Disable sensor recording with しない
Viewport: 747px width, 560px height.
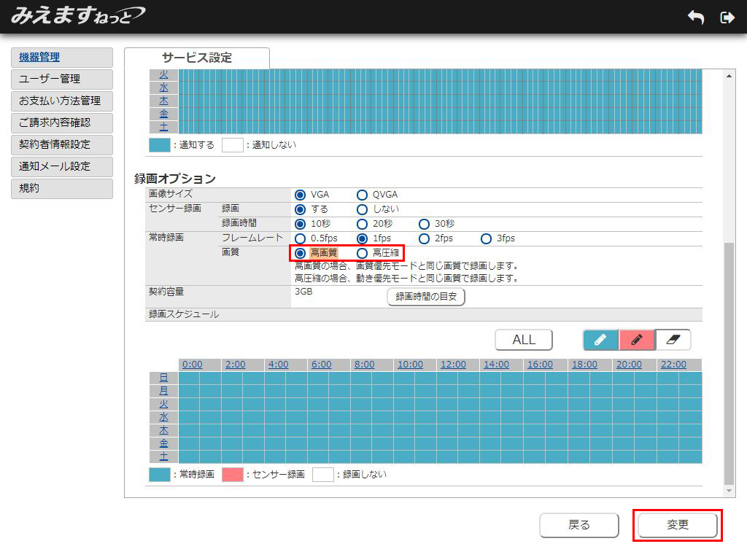coord(362,209)
